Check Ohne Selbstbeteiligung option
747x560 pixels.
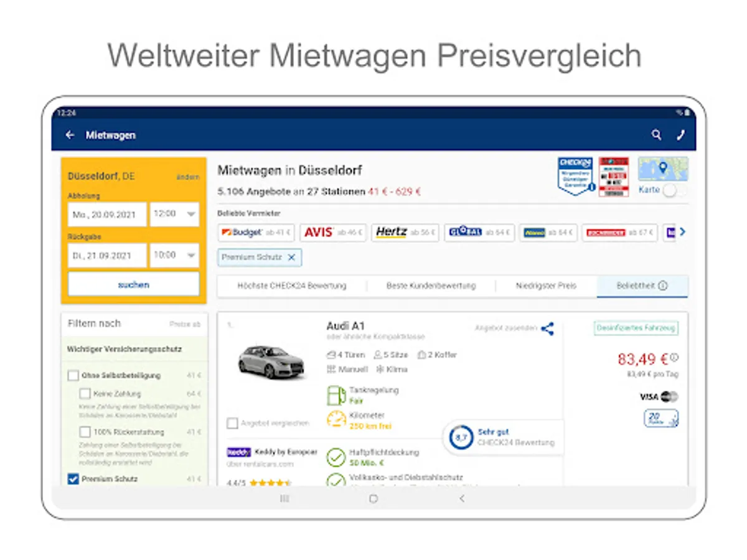click(x=73, y=376)
